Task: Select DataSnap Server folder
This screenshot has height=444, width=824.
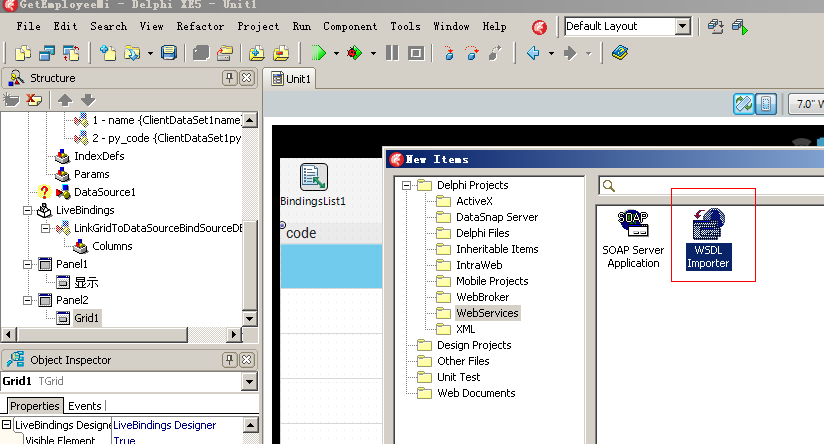Action: tap(497, 217)
